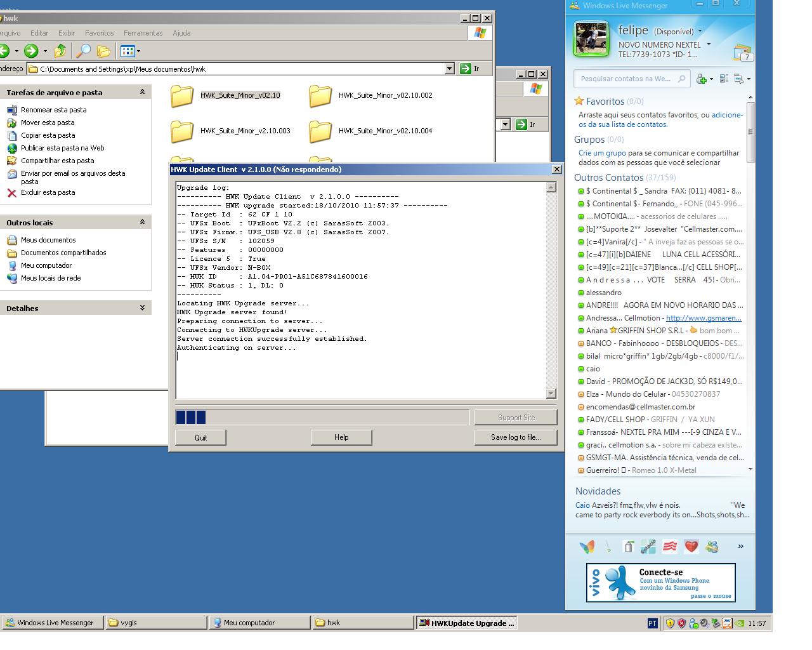812x650 pixels.
Task: Open the Arquivo menu in hwk Explorer
Action: pos(10,33)
